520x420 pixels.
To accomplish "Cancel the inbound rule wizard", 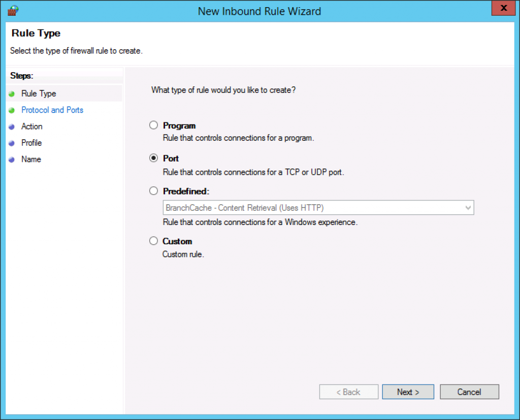I will pos(469,392).
